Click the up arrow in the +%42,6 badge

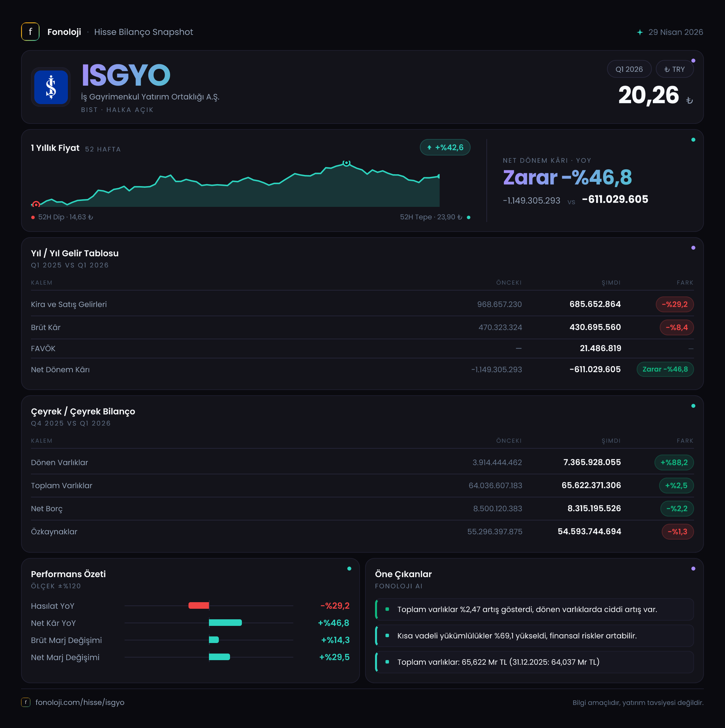pyautogui.click(x=429, y=148)
